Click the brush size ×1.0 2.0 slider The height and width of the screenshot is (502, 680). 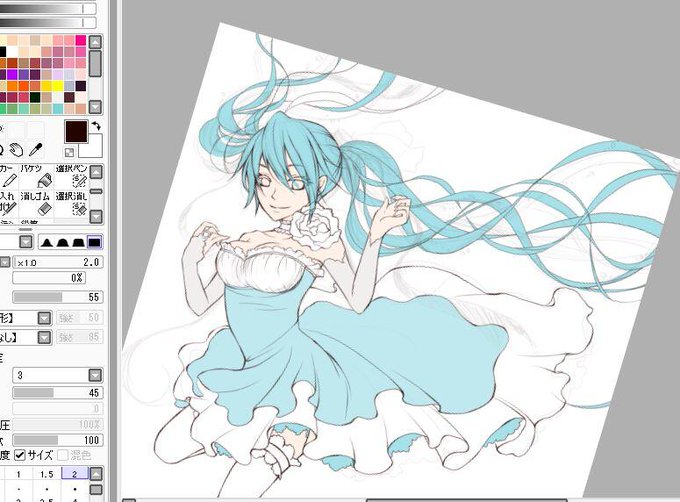tap(58, 262)
